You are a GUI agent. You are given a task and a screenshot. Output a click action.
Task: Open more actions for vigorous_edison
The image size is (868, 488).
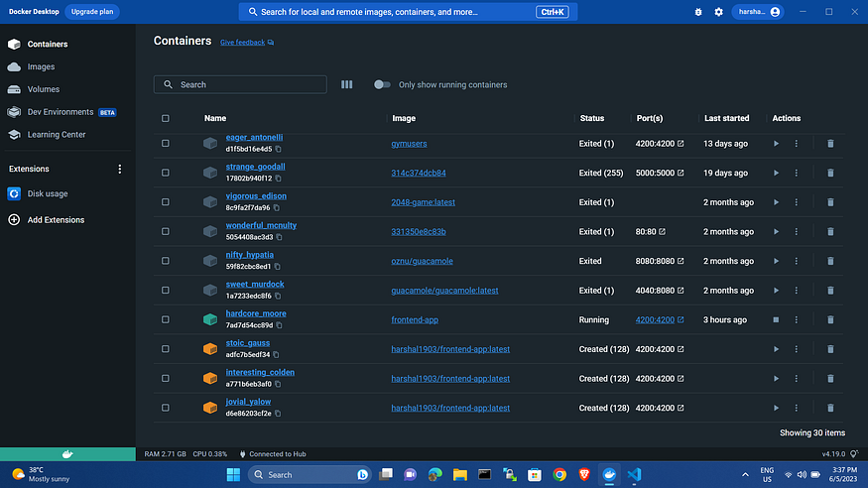pyautogui.click(x=796, y=202)
